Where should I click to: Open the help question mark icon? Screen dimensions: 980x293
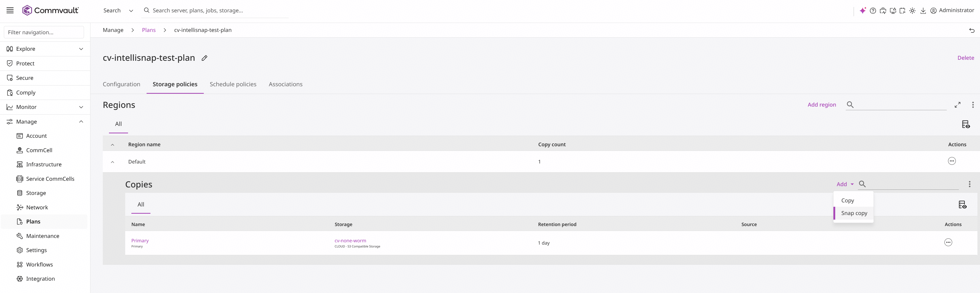873,11
